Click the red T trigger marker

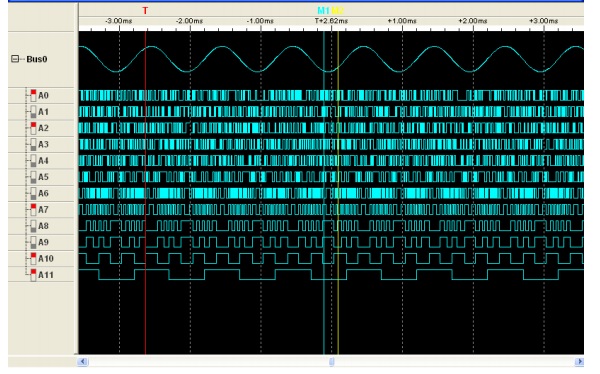[x=145, y=11]
